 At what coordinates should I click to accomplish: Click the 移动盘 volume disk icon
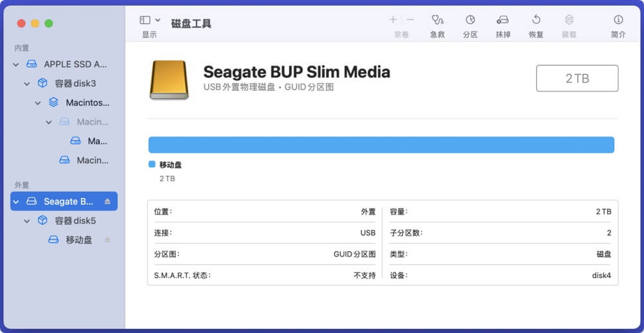click(53, 240)
